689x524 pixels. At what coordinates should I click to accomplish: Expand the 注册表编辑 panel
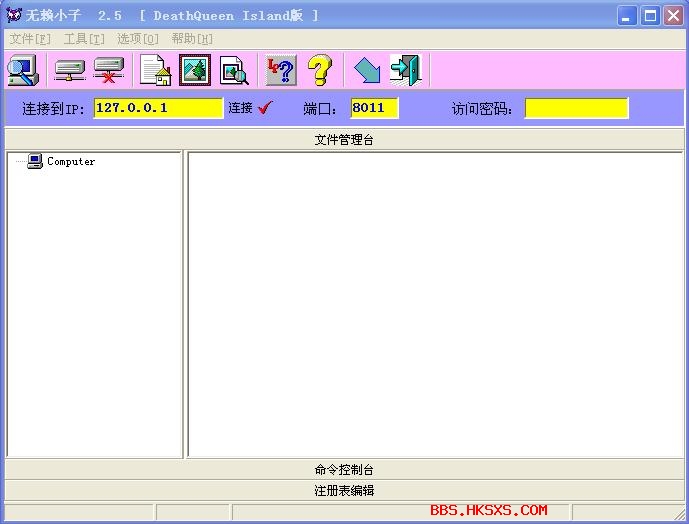tap(344, 490)
